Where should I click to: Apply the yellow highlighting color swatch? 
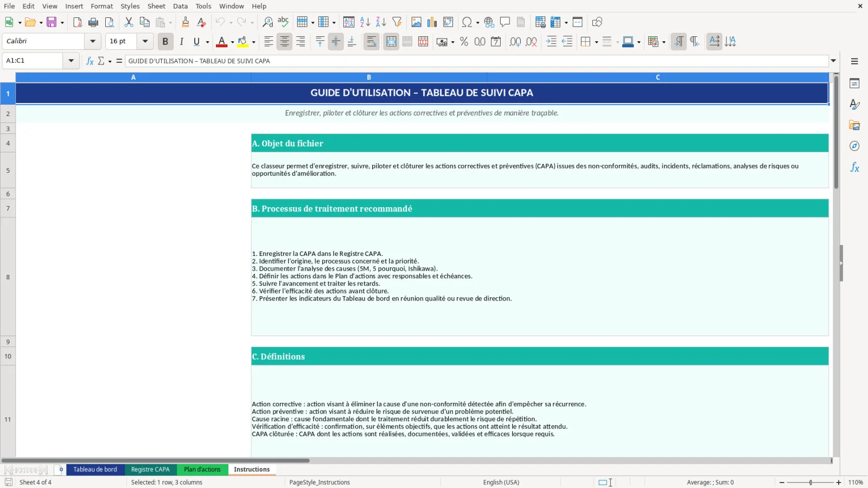(x=242, y=42)
